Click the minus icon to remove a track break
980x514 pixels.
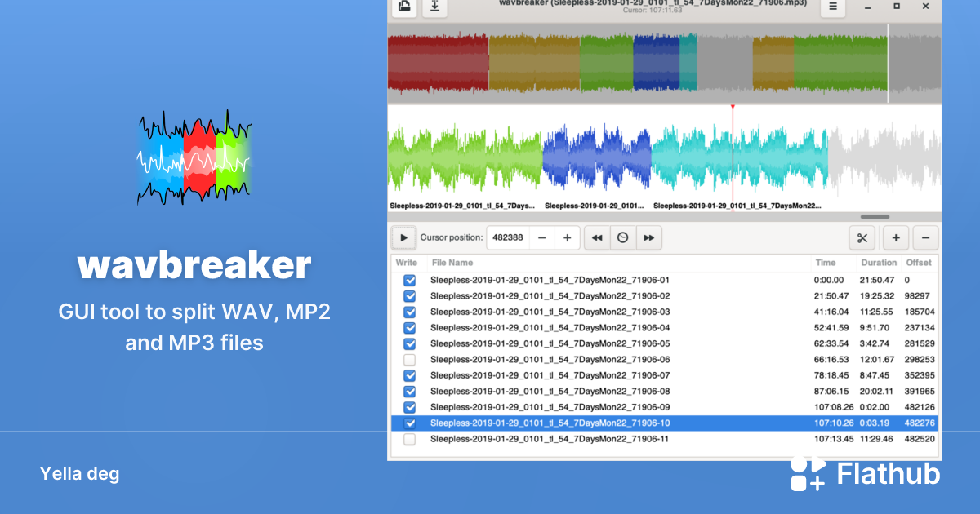[925, 237]
